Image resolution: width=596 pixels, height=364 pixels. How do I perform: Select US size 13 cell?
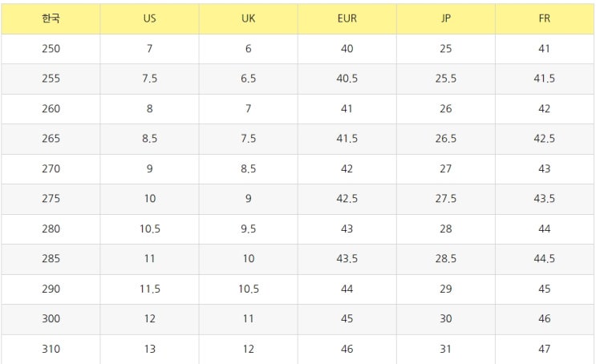point(149,349)
